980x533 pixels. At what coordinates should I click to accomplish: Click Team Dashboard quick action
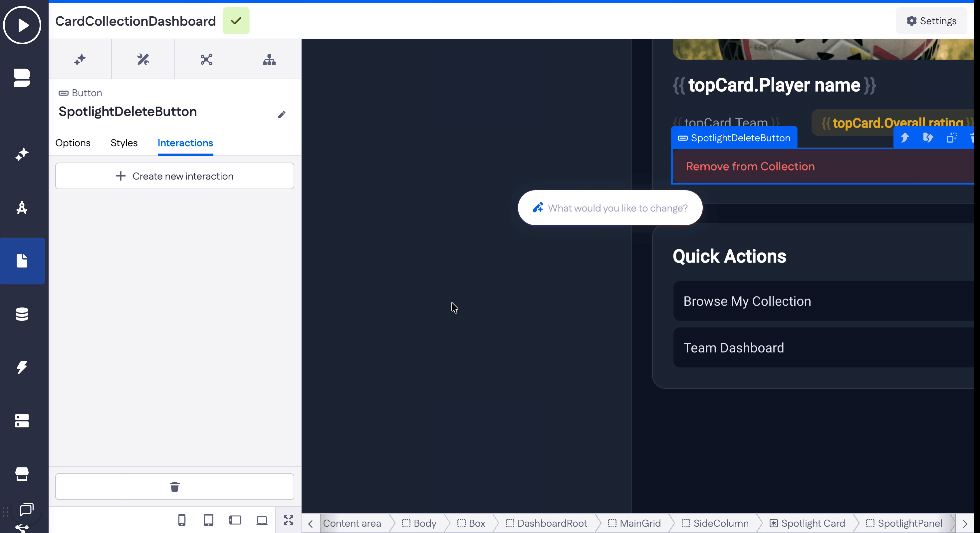(823, 347)
